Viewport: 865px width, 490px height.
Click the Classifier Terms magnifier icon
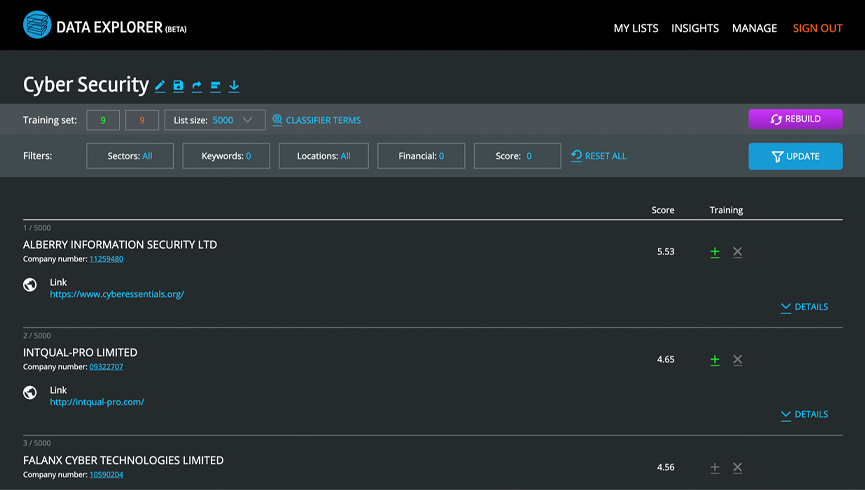pos(277,120)
